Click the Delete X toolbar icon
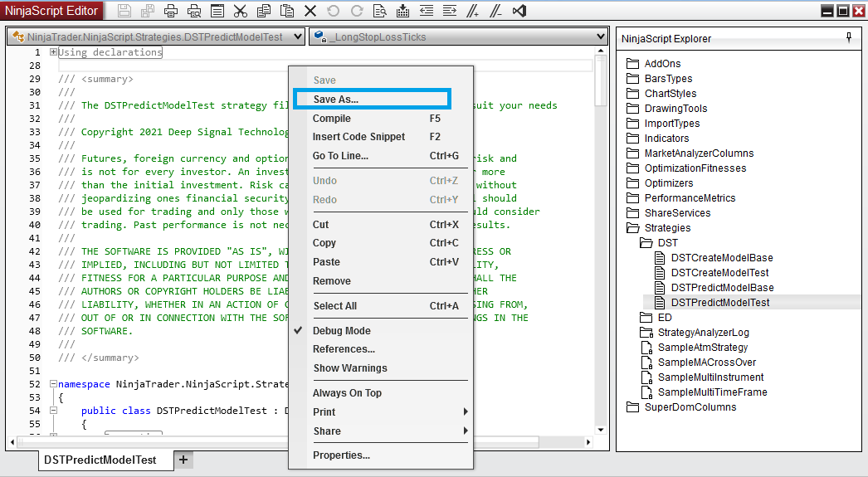Viewport: 868px width, 477px height. [310, 11]
